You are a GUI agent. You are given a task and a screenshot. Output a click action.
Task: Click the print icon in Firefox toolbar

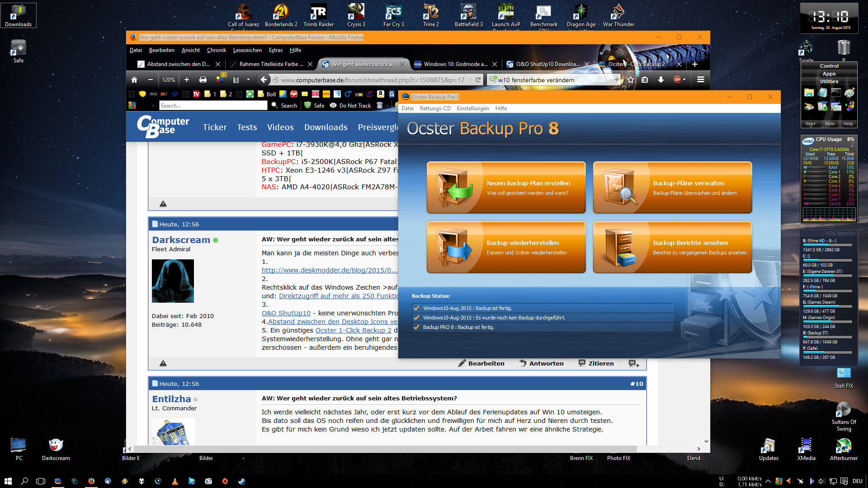(x=203, y=80)
